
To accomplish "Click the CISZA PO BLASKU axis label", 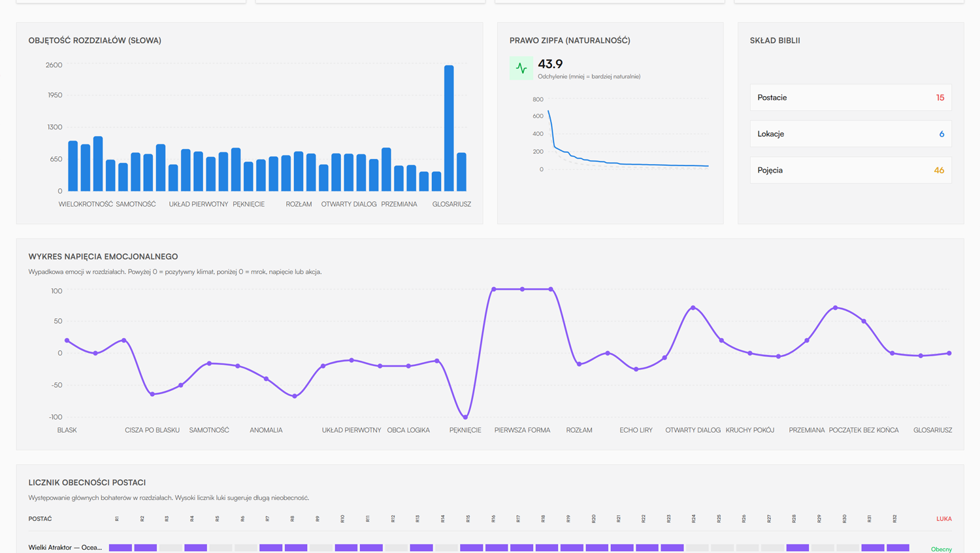I will pyautogui.click(x=152, y=430).
